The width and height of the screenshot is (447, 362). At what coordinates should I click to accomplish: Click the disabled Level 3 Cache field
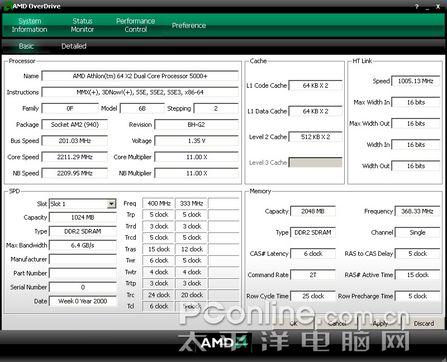click(x=315, y=162)
